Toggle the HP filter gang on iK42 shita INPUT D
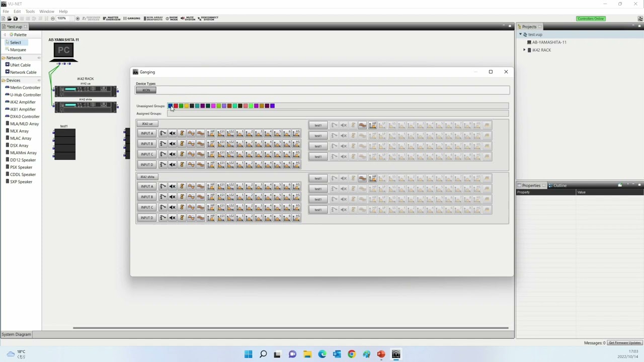This screenshot has height=362, width=644. point(210,218)
